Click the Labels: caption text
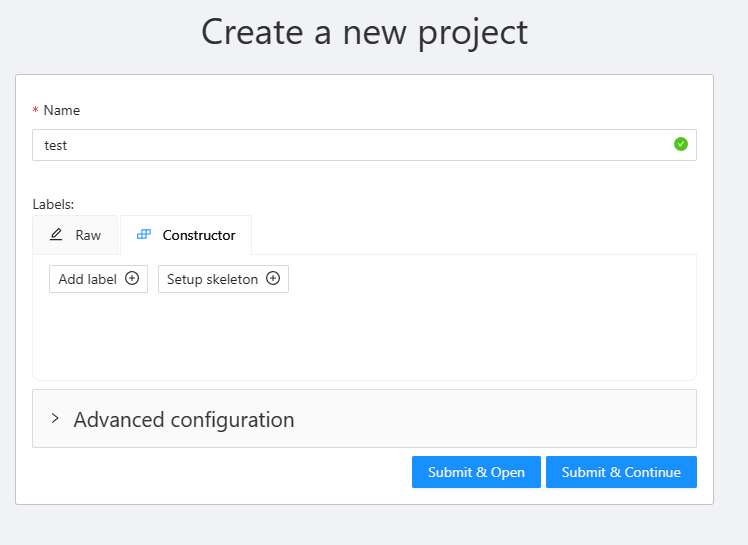Image resolution: width=748 pixels, height=545 pixels. coord(53,204)
